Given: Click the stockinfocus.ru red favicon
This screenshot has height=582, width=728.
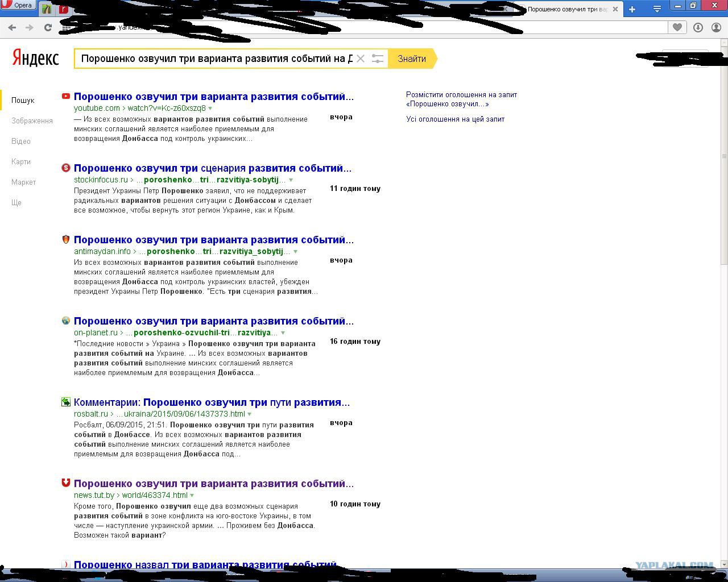Looking at the screenshot, I should [x=66, y=168].
